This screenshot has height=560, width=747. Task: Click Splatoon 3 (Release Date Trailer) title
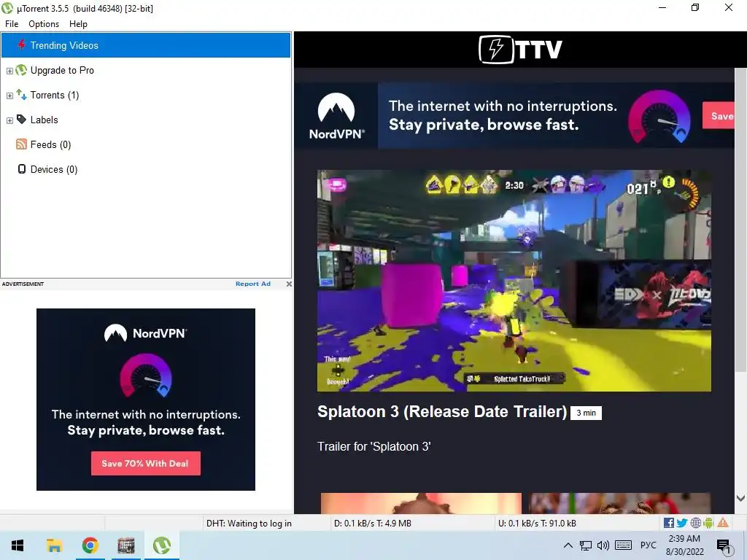[x=442, y=411]
